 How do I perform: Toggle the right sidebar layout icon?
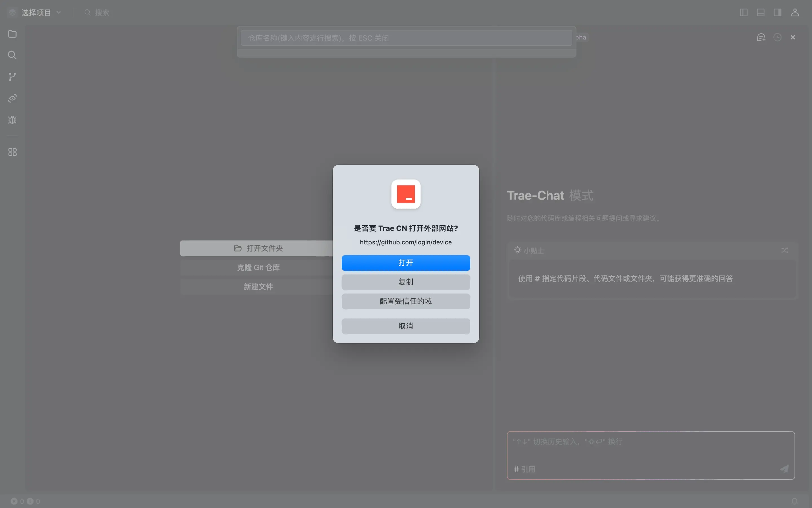coord(777,12)
